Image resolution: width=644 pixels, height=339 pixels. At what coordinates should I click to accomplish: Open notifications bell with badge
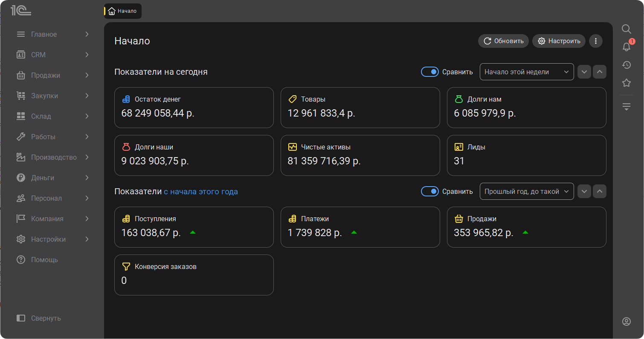627,47
